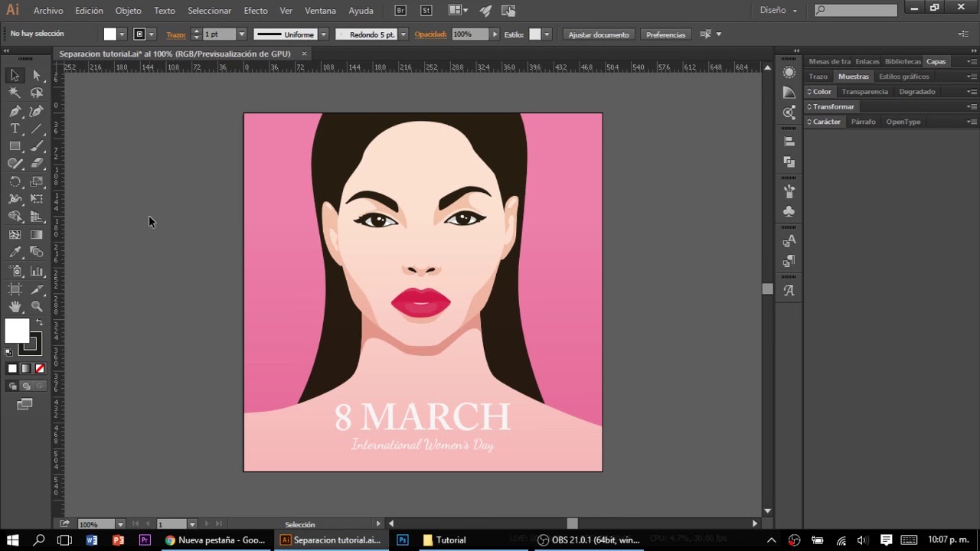980x551 pixels.
Task: Select the Lasso tool
Action: click(37, 93)
